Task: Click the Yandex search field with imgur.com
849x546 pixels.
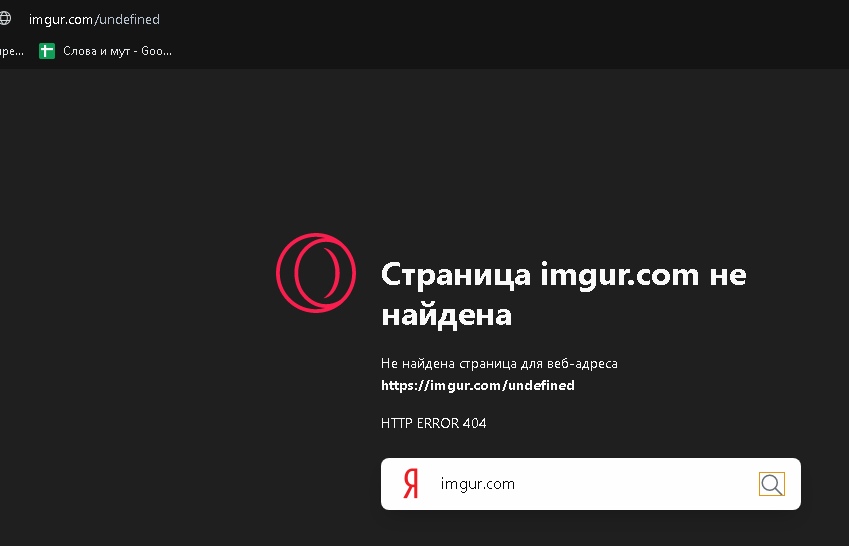Action: [591, 484]
